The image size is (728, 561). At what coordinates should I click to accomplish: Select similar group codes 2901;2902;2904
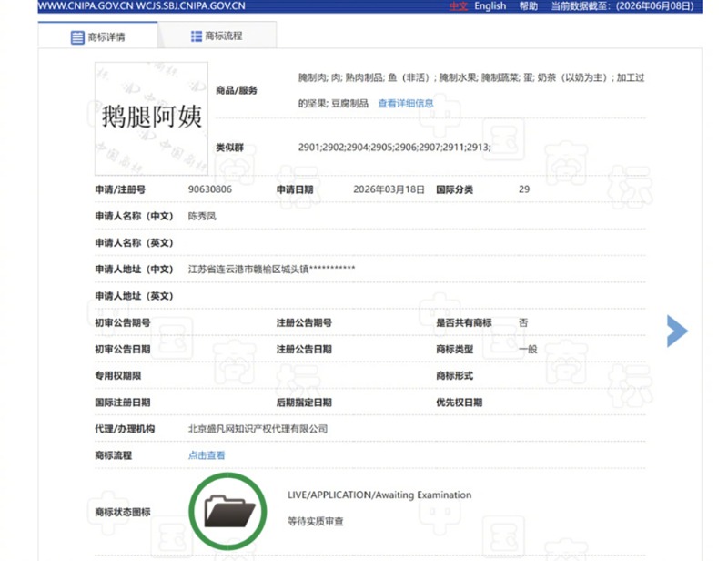point(334,148)
